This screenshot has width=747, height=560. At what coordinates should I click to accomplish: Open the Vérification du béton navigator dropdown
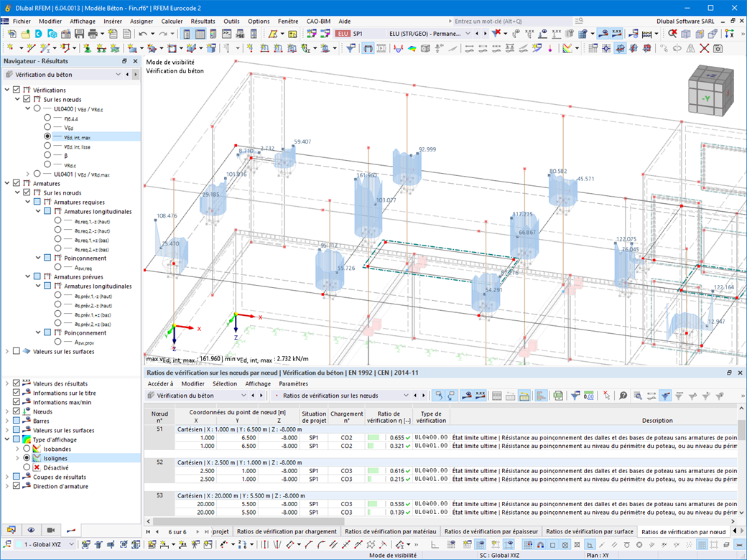pyautogui.click(x=118, y=75)
